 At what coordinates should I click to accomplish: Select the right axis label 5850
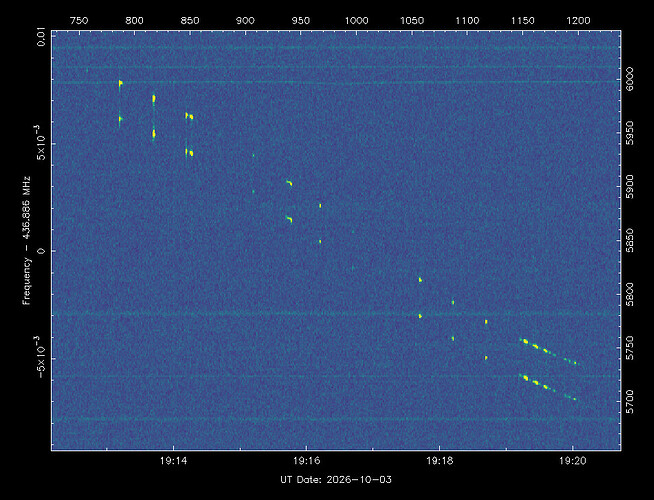tap(630, 241)
